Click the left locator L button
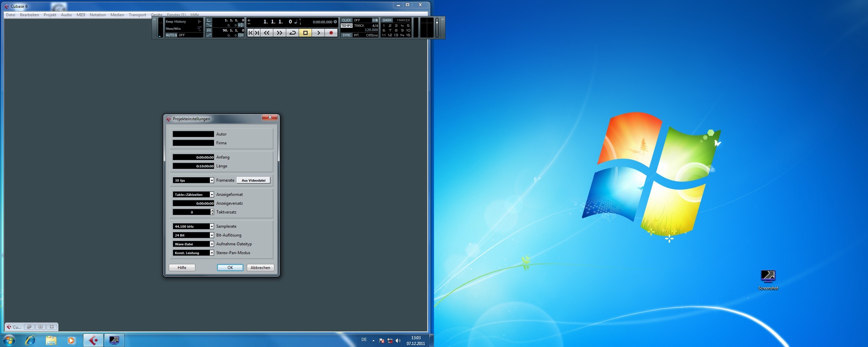Image resolution: width=868 pixels, height=347 pixels. 209,20
